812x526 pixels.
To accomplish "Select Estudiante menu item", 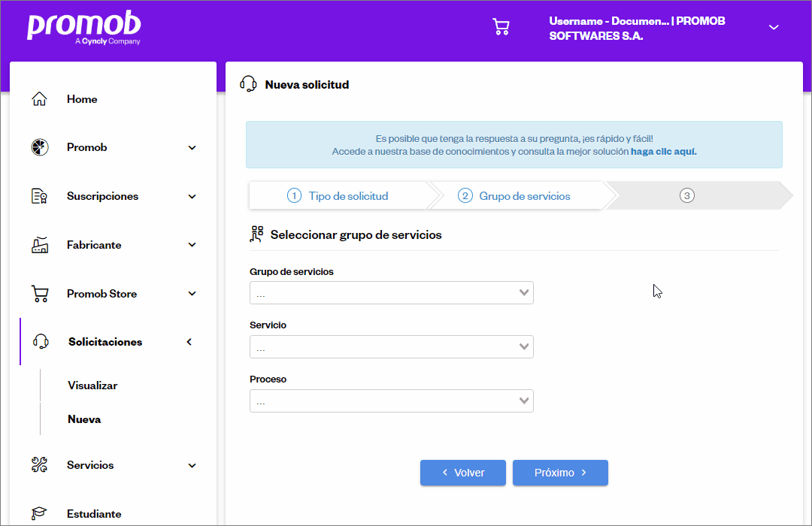I will pyautogui.click(x=94, y=513).
